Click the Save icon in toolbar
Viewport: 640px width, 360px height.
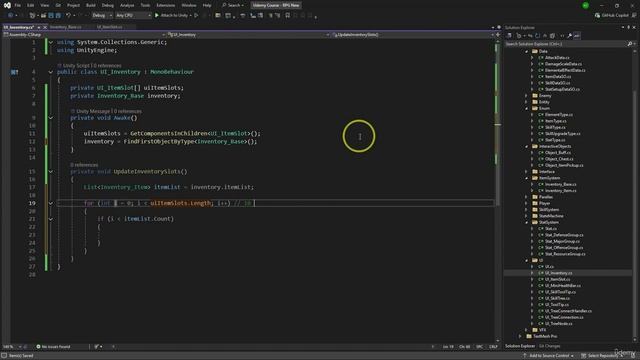coord(51,16)
